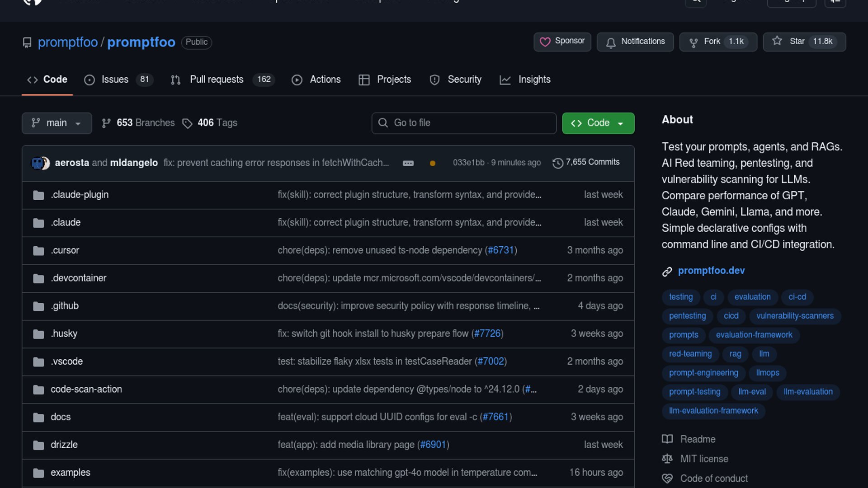Screen dimensions: 868x488
Task: Switch to the Pull requests tab
Action: 217,80
